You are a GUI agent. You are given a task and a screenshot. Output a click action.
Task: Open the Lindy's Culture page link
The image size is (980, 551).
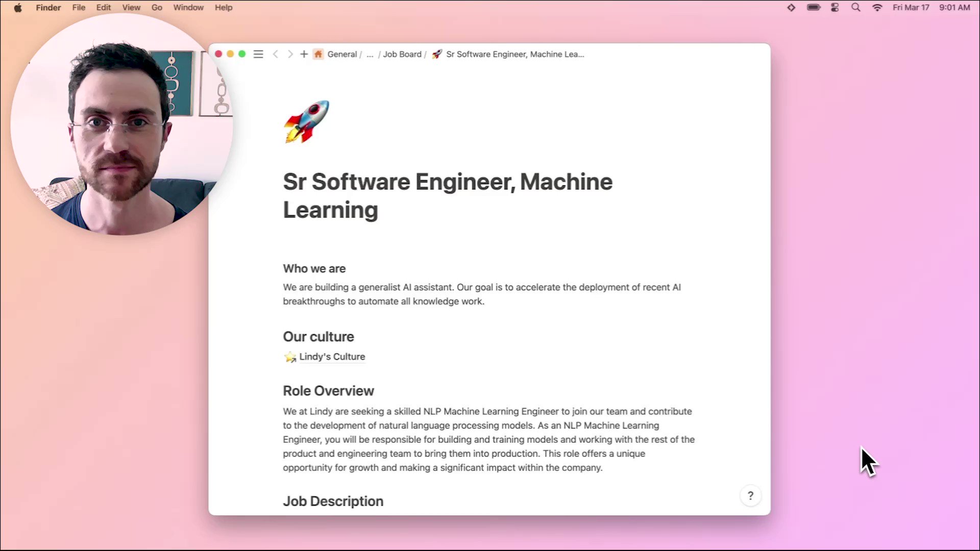[x=332, y=357]
